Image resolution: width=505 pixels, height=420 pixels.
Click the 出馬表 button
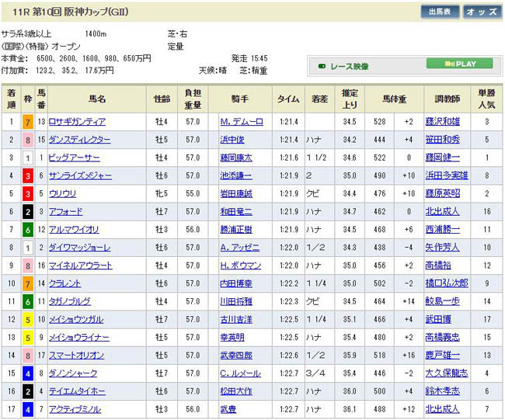[440, 12]
